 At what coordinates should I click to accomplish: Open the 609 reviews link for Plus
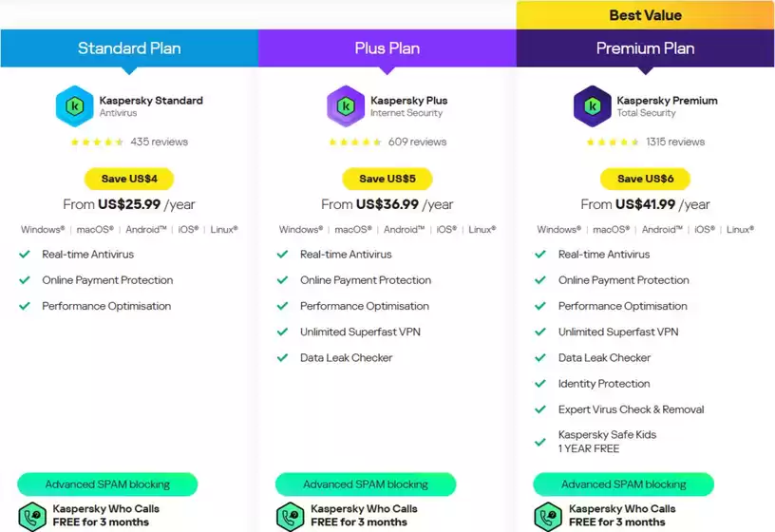(x=417, y=142)
